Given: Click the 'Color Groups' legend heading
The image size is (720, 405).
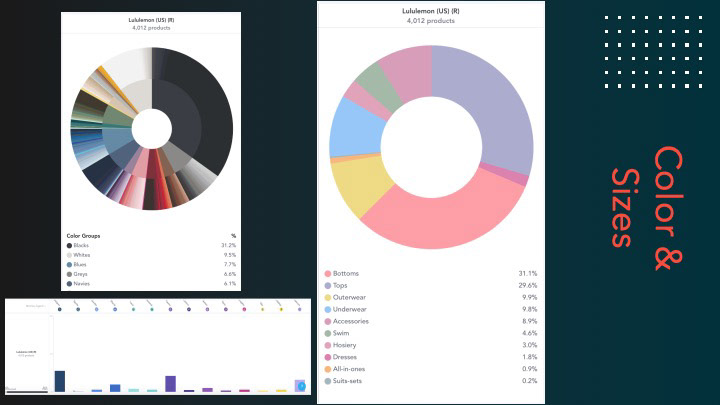Looking at the screenshot, I should point(83,236).
